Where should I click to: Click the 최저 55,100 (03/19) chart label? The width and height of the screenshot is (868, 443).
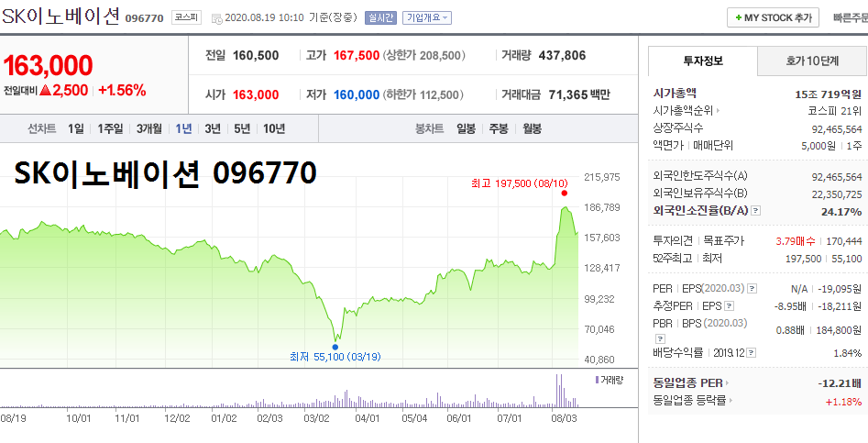335,357
